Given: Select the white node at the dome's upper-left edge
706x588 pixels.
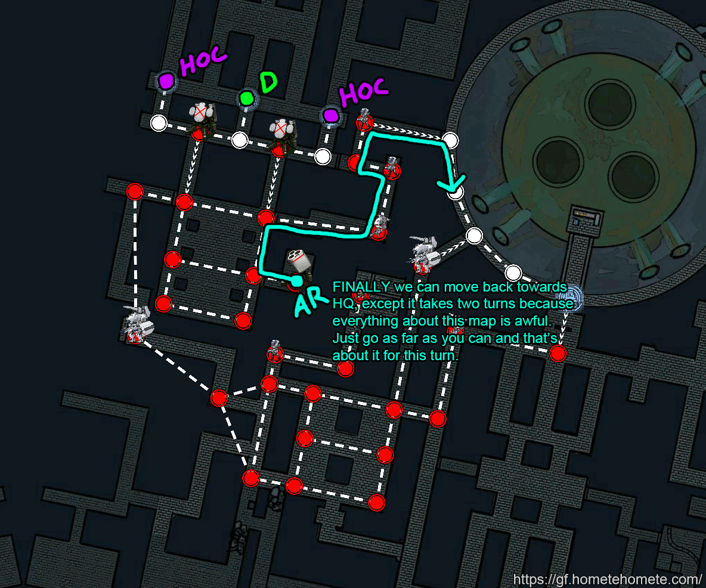Looking at the screenshot, I should click(450, 140).
